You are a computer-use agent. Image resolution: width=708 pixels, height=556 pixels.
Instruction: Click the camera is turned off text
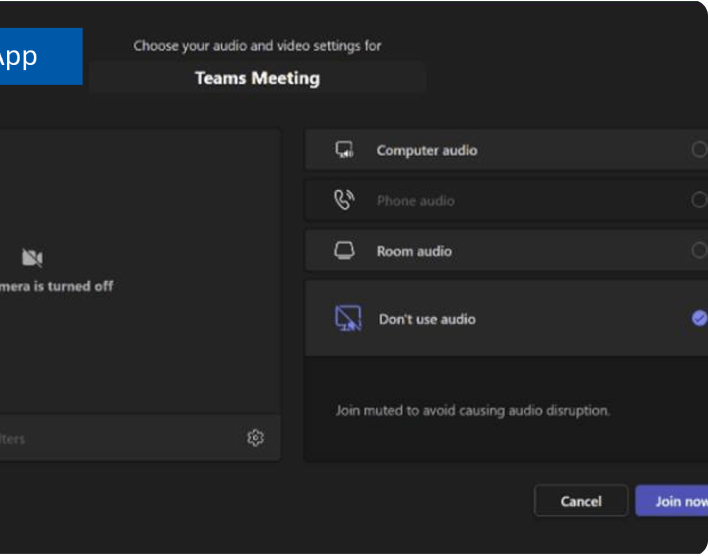56,286
